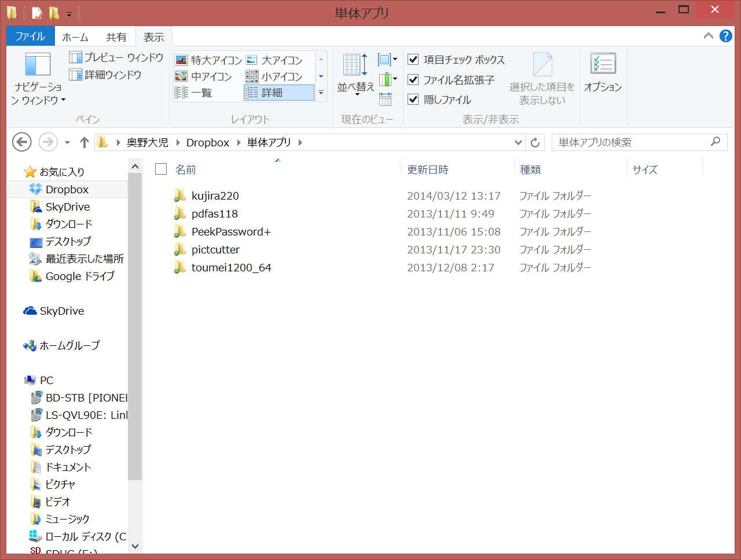741x560 pixels.
Task: Switch to the ホーム ribbon tab
Action: 75,36
